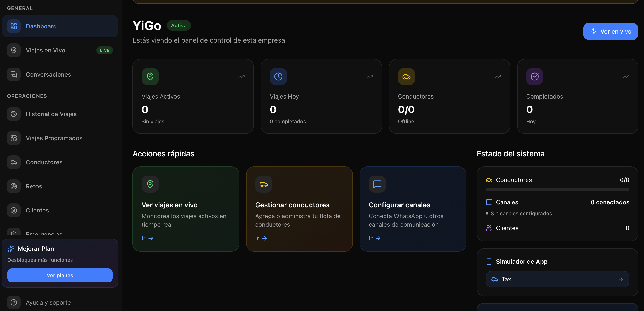The height and width of the screenshot is (311, 644).
Task: Click the '0 completados' text in Viajes Hoy
Action: (288, 122)
